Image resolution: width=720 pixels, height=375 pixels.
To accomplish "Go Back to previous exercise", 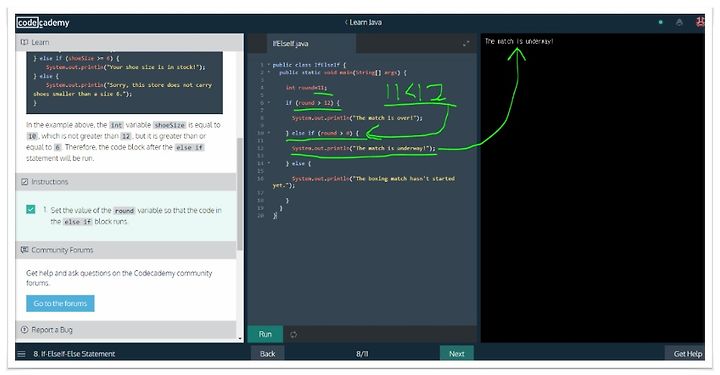I will (267, 354).
